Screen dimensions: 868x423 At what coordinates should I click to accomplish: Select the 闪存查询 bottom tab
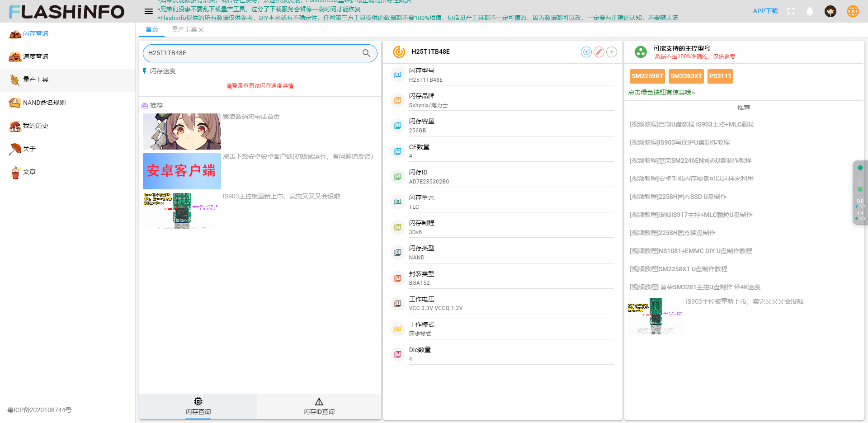(198, 407)
